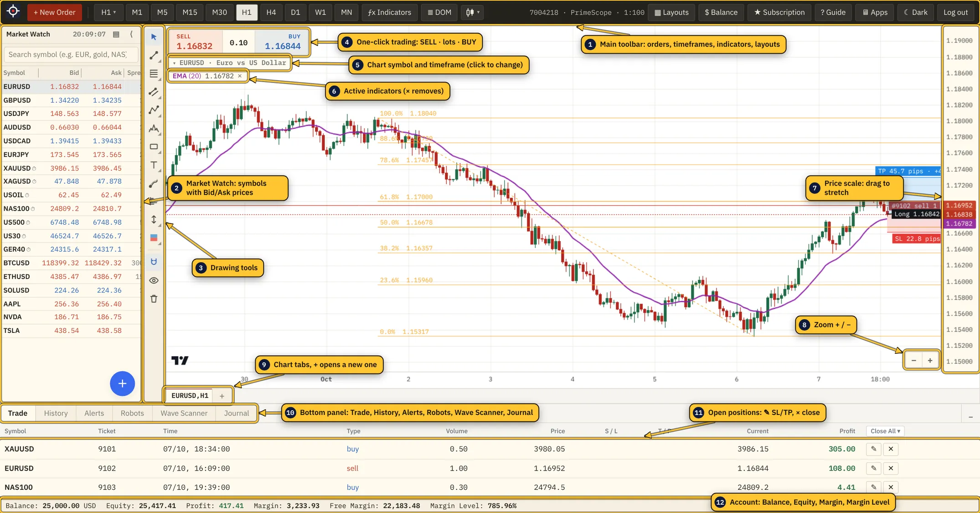Click the edit pencil for XAUUSD position
Screen dimensions: 980x513
click(873, 449)
